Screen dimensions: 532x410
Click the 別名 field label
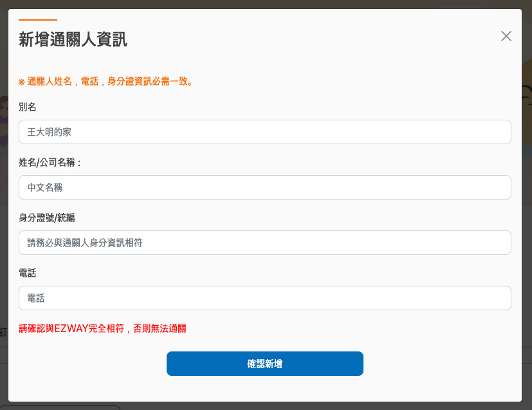point(28,107)
